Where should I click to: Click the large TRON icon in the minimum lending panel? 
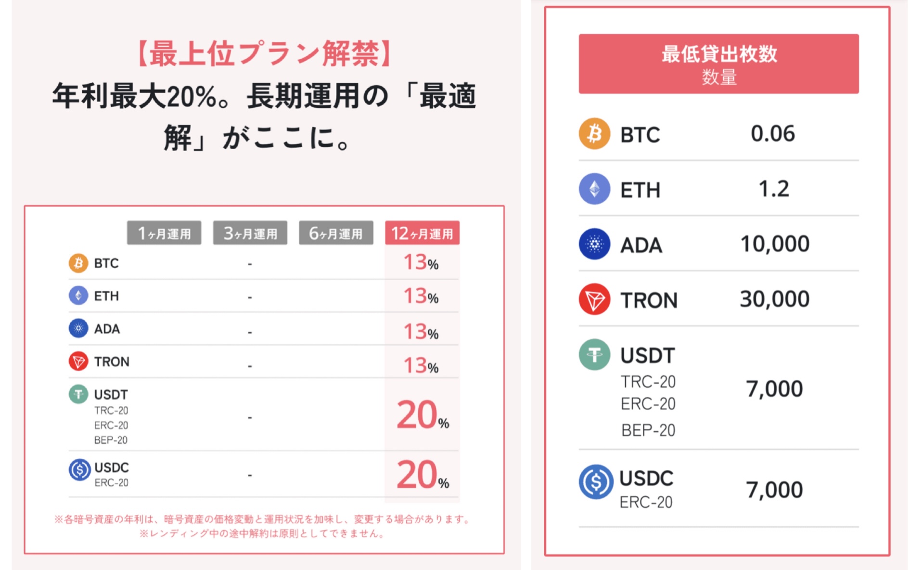594,299
